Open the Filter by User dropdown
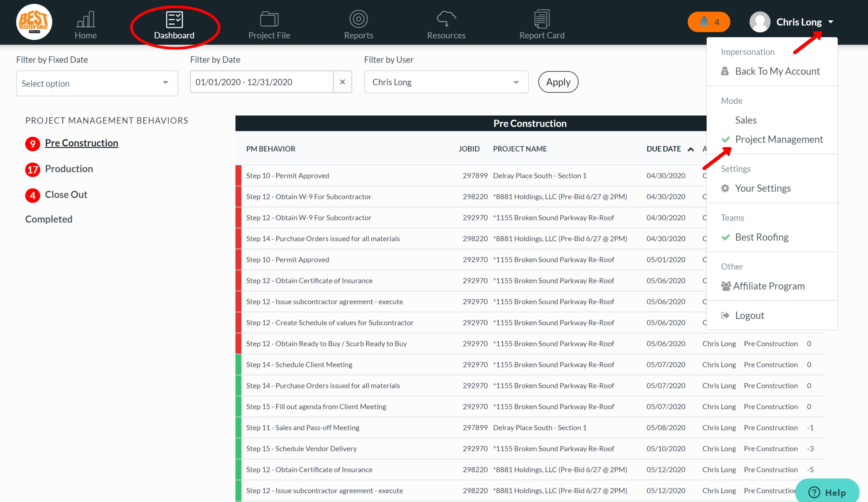Viewport: 868px width, 502px height. click(446, 82)
